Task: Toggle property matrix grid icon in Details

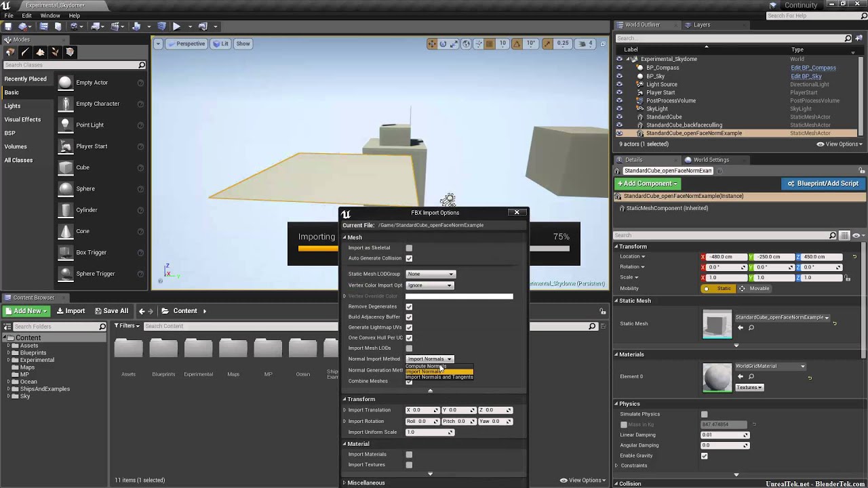Action: 845,235
